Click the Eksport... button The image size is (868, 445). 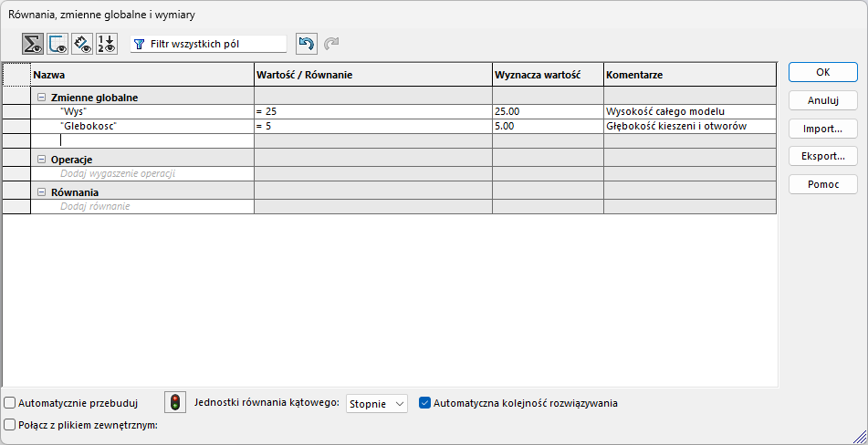pyautogui.click(x=822, y=156)
